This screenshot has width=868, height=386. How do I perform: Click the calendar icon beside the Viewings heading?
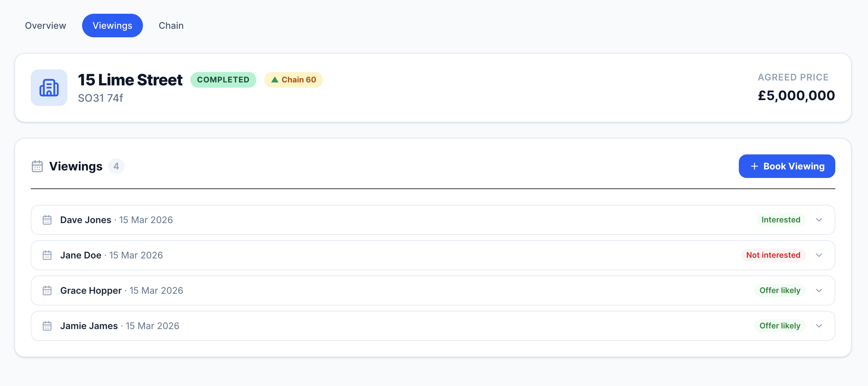(x=37, y=166)
